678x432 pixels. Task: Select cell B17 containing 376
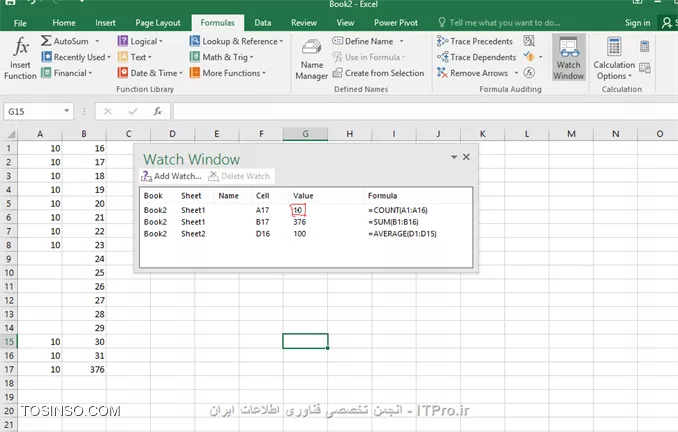pos(84,369)
